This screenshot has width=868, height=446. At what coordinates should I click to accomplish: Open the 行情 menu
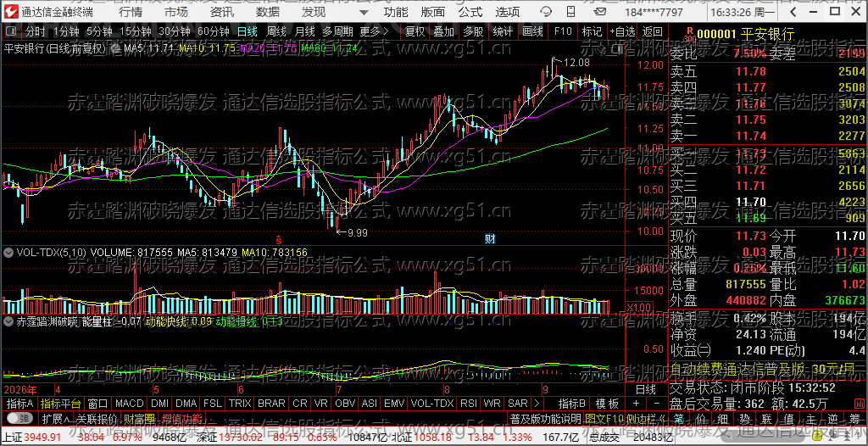pos(130,12)
